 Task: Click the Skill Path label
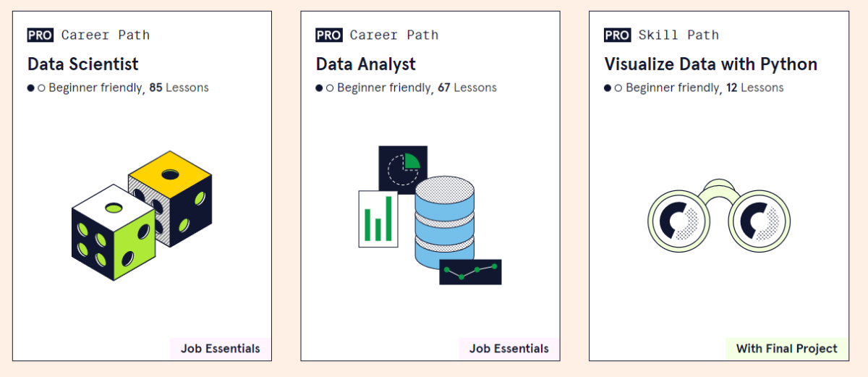coord(678,35)
